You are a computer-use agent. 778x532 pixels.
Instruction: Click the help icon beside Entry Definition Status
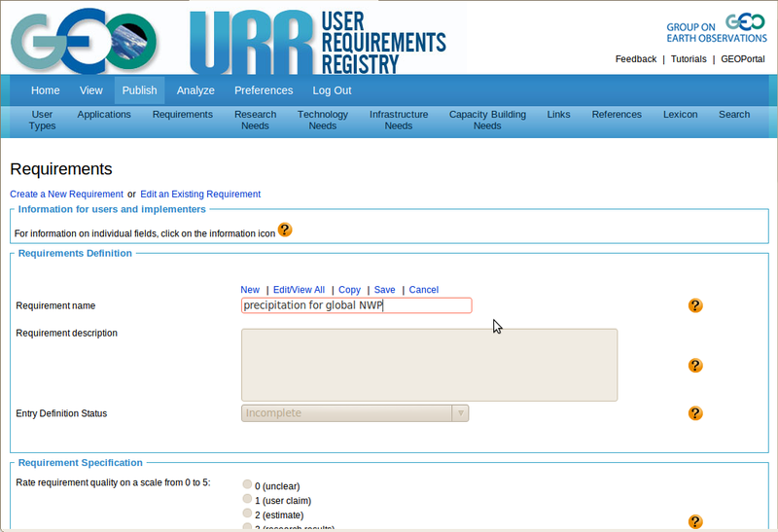point(695,413)
